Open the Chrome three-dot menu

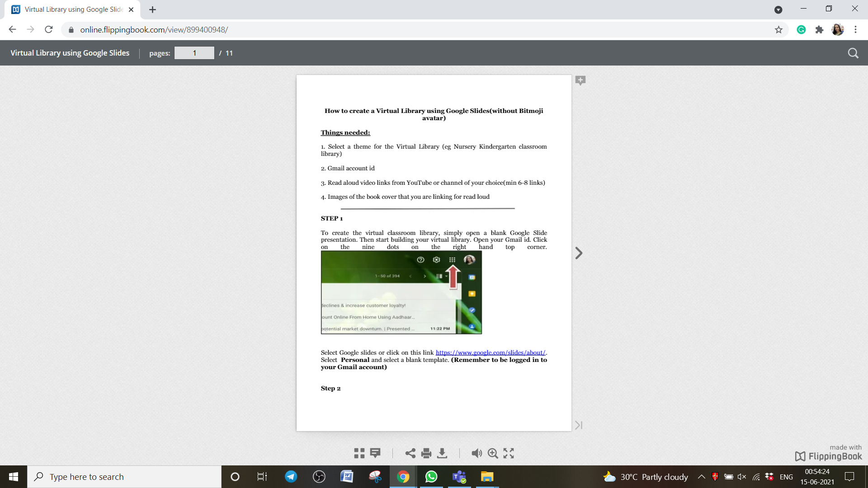pos(855,30)
